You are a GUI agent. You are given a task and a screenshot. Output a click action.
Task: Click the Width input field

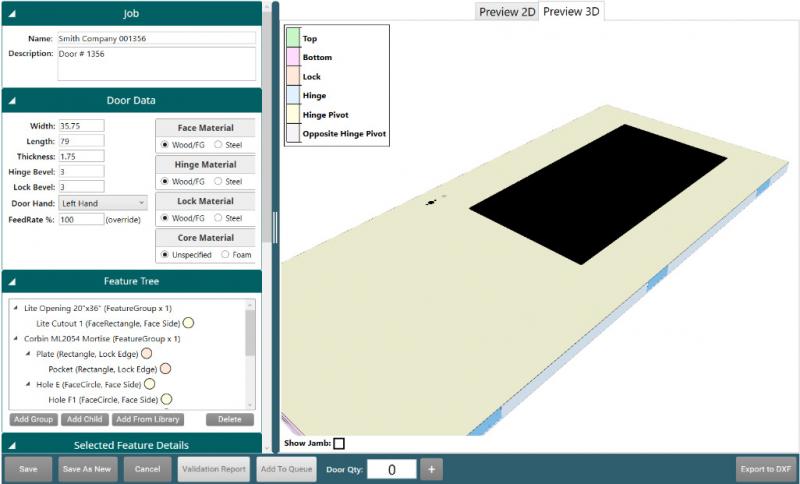(x=81, y=126)
